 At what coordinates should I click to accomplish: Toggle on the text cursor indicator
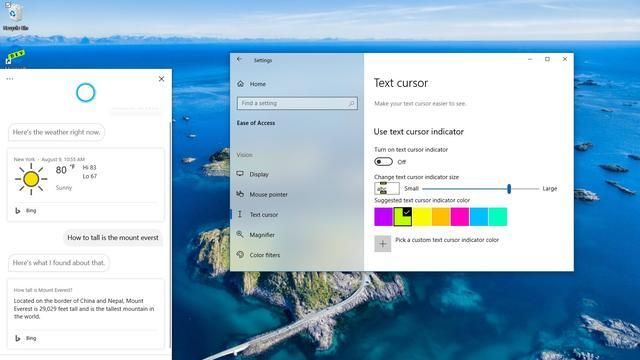383,162
